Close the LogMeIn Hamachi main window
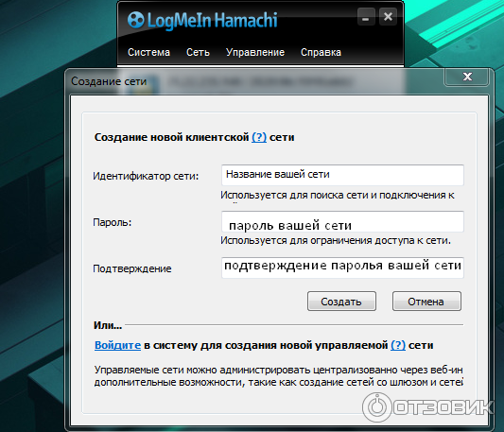This screenshot has width=504, height=432. click(x=388, y=17)
